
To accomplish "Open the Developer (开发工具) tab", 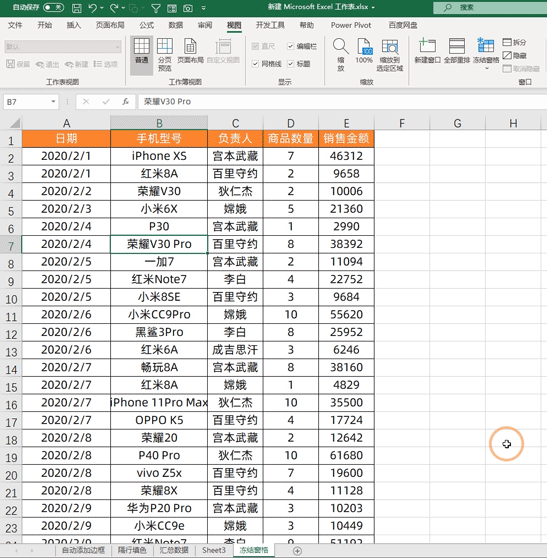I will (x=270, y=25).
